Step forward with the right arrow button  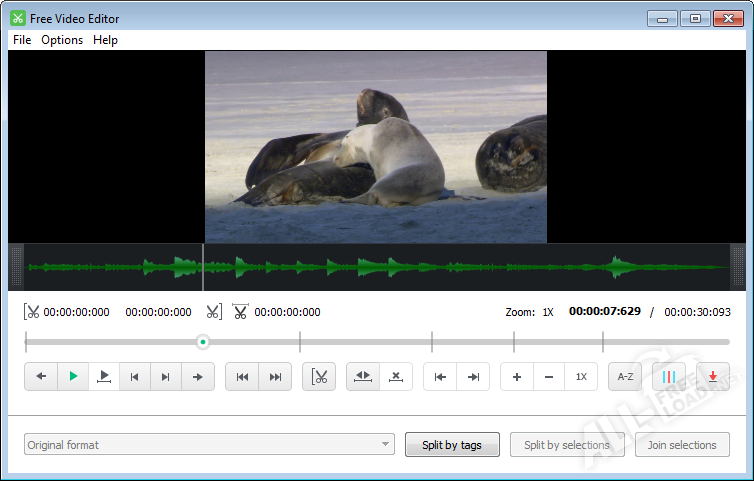coord(198,377)
